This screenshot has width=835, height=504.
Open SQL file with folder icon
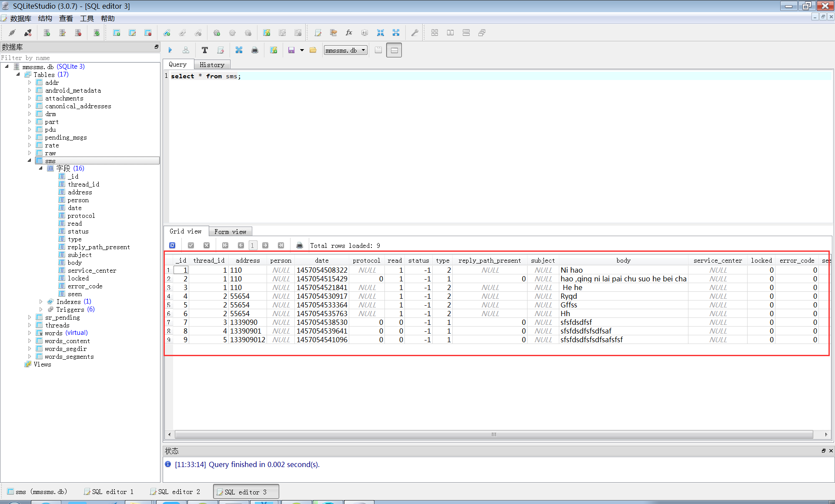click(x=313, y=50)
